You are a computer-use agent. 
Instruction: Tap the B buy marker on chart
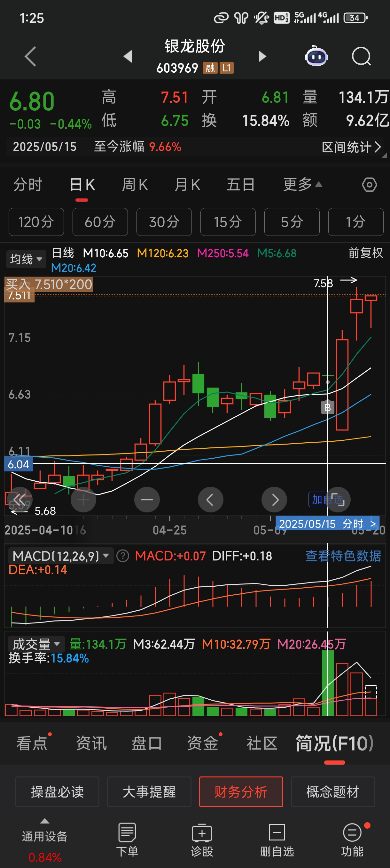coord(327,408)
